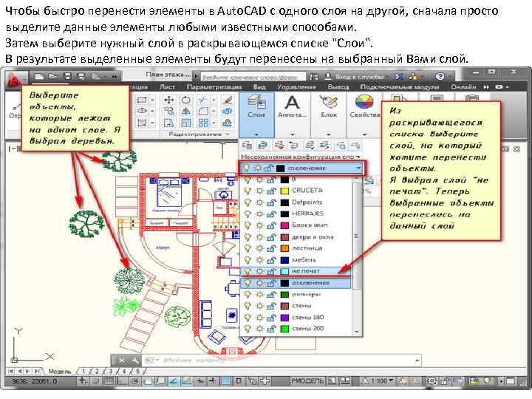Click the magenta Блоки имп color swatch
The height and width of the screenshot is (399, 532).
click(x=284, y=225)
